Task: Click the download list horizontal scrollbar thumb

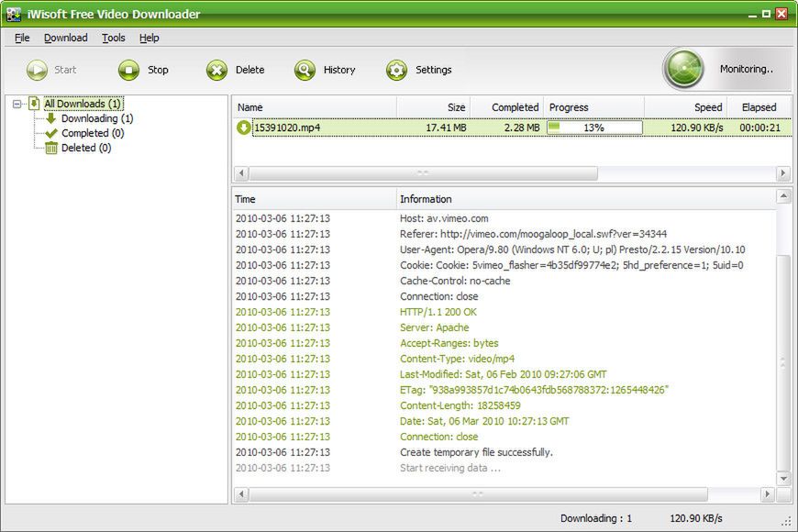Action: click(424, 173)
